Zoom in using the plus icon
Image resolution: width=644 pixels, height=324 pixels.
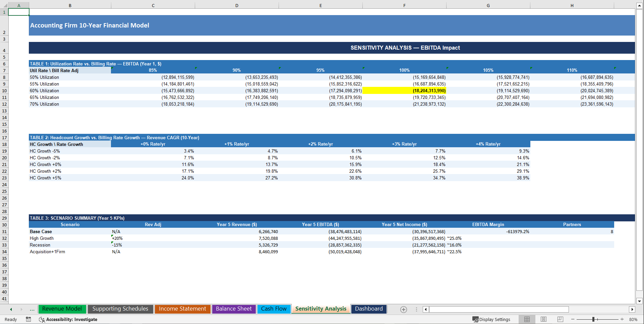click(622, 319)
